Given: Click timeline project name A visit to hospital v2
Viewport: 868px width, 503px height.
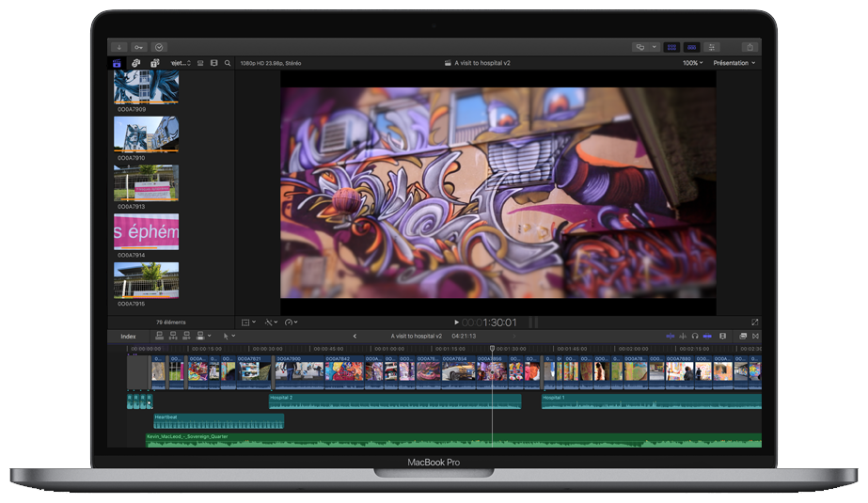Looking at the screenshot, I should click(417, 336).
